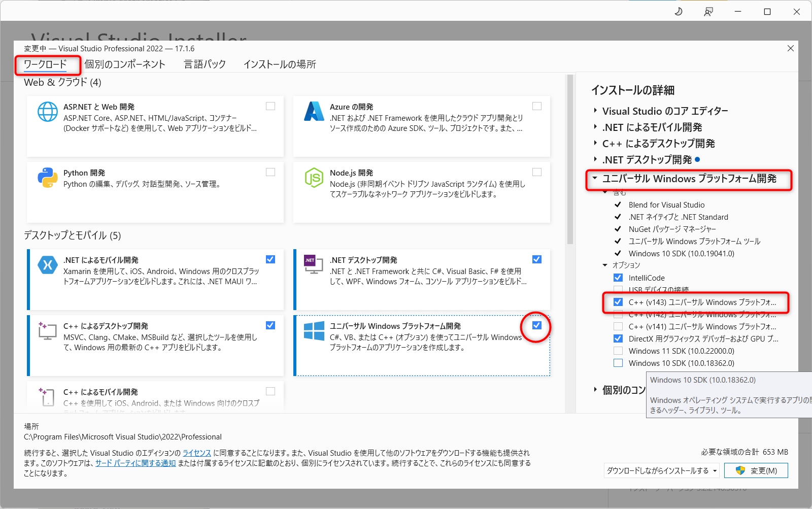Viewport: 812px width, 509px height.
Task: Click the dark theme moon icon
Action: (x=679, y=11)
